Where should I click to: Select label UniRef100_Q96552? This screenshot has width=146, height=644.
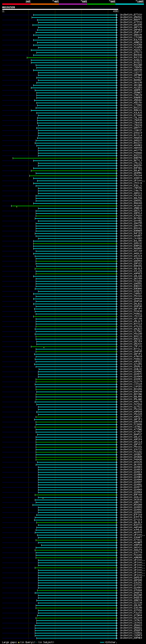(x=131, y=201)
